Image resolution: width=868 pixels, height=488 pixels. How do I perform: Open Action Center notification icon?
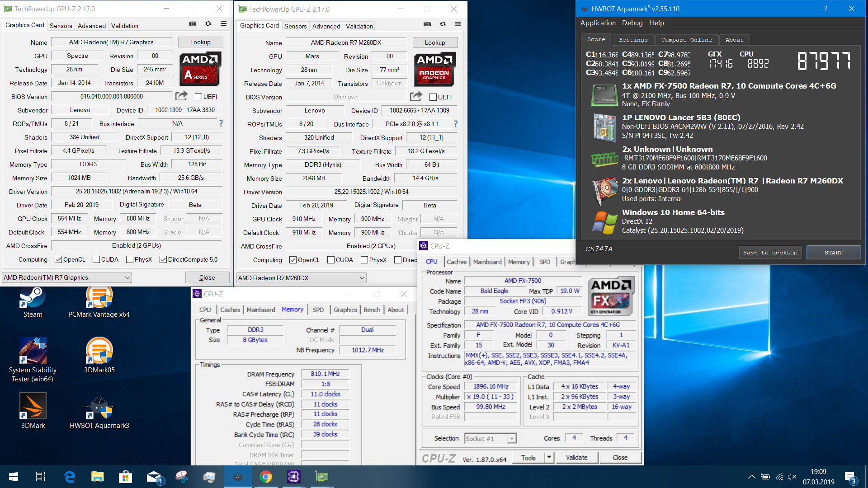(x=850, y=477)
